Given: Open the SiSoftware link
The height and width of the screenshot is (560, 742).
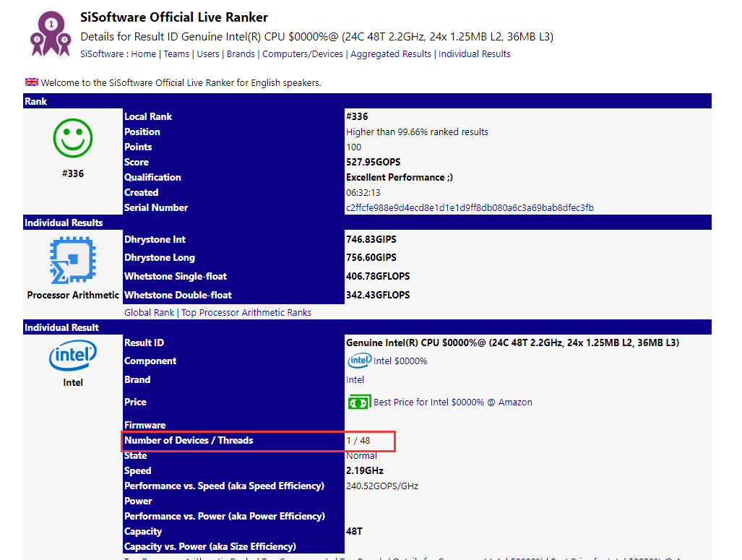Looking at the screenshot, I should [x=102, y=54].
